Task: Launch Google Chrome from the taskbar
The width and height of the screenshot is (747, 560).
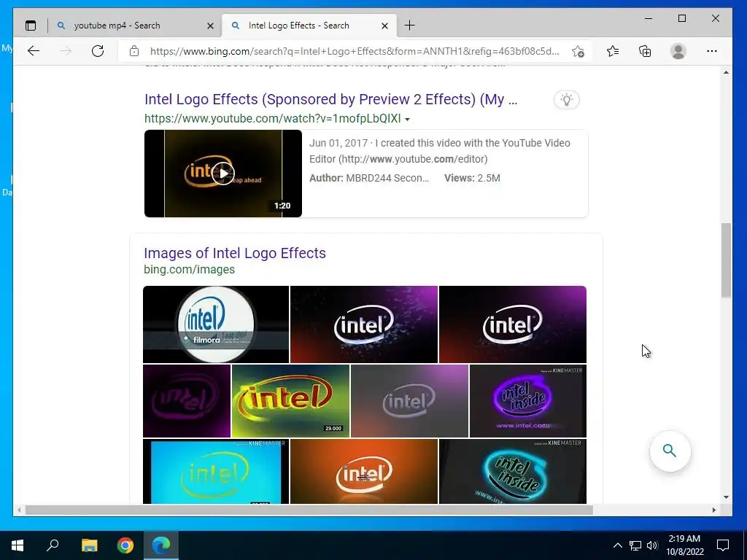Action: 125,545
